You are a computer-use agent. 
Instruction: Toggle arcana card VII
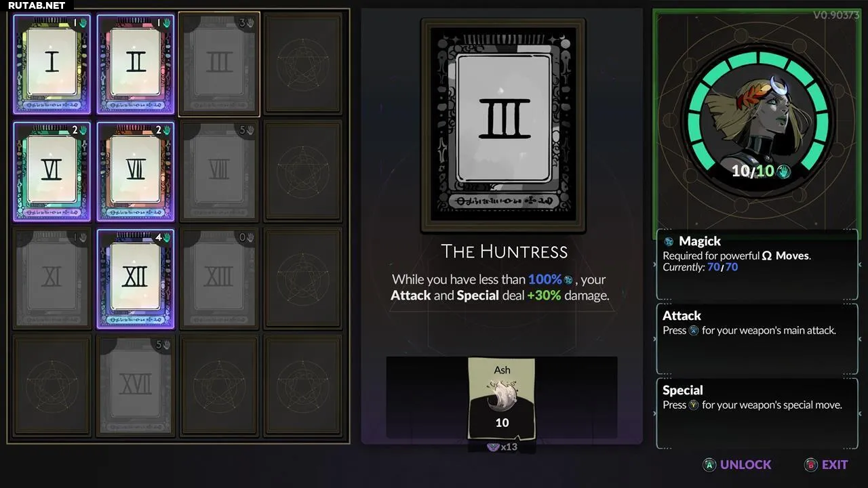[136, 171]
